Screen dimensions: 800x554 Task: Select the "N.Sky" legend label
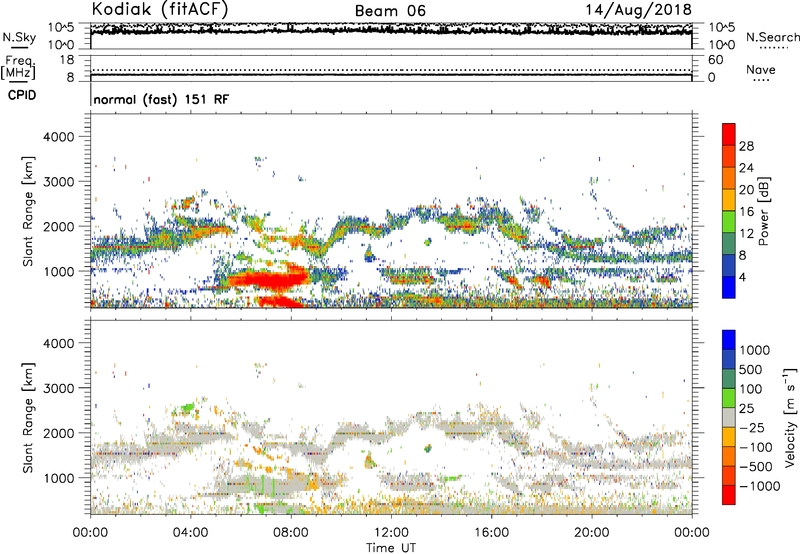19,37
